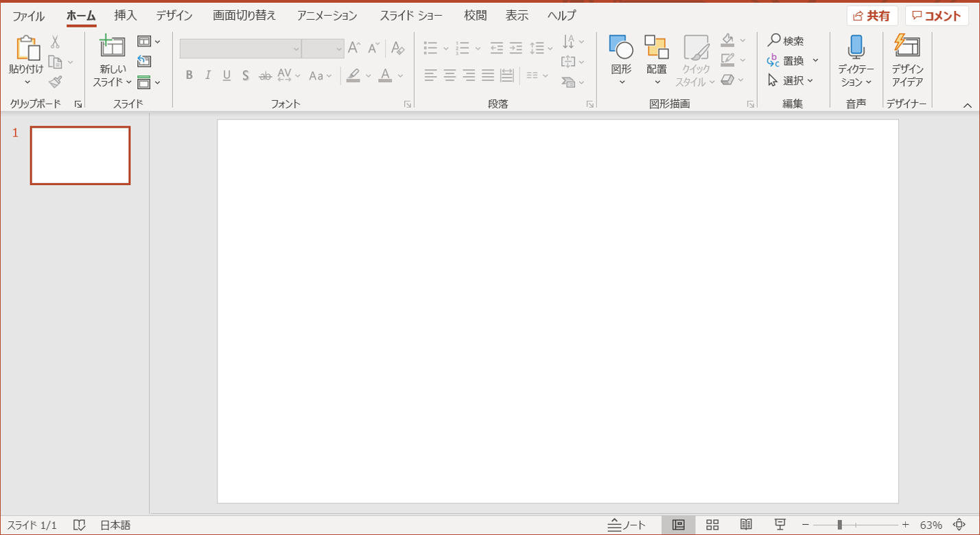Toggle text Shadow (S) formatting
Image resolution: width=980 pixels, height=535 pixels.
[245, 75]
